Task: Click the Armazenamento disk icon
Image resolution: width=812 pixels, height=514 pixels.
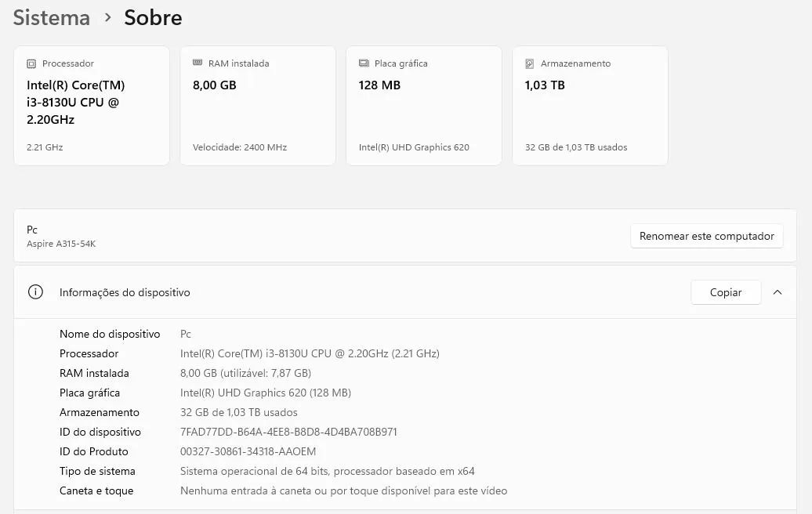Action: pos(529,63)
